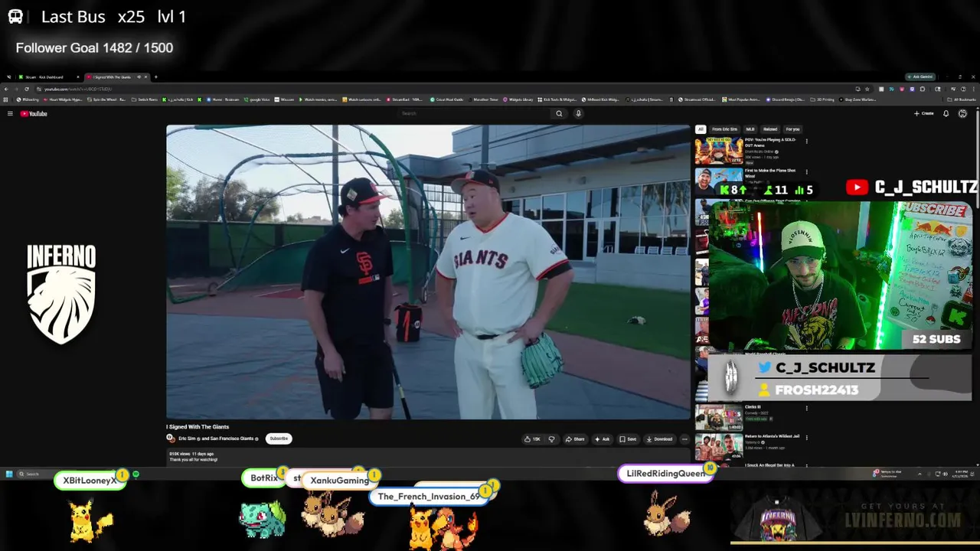
Task: Select the From Eric Sim filter chip
Action: click(724, 129)
